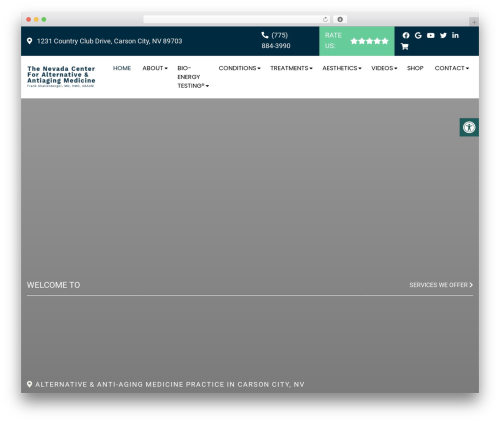Click the 1231 Country Club Drive address

click(x=110, y=41)
